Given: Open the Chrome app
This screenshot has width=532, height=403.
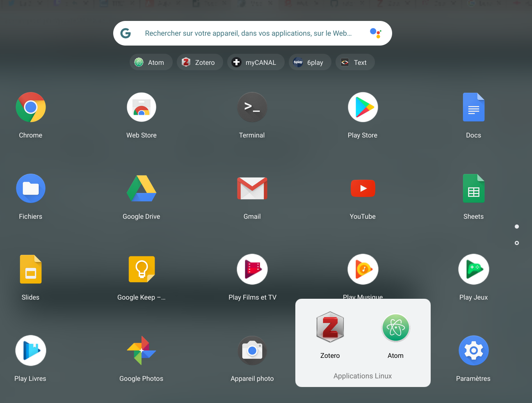Looking at the screenshot, I should tap(31, 107).
